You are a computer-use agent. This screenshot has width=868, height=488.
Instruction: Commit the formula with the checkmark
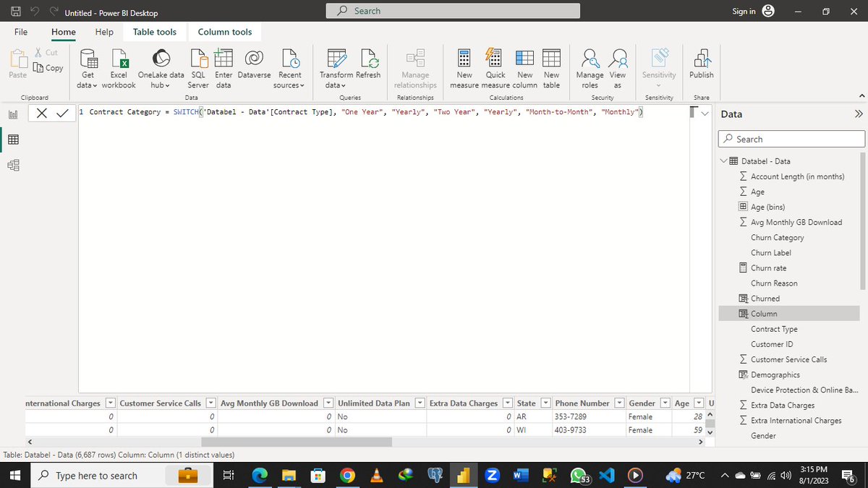(62, 113)
